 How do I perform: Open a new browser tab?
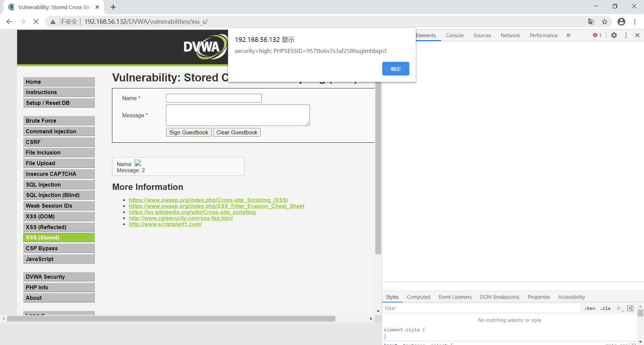click(113, 7)
